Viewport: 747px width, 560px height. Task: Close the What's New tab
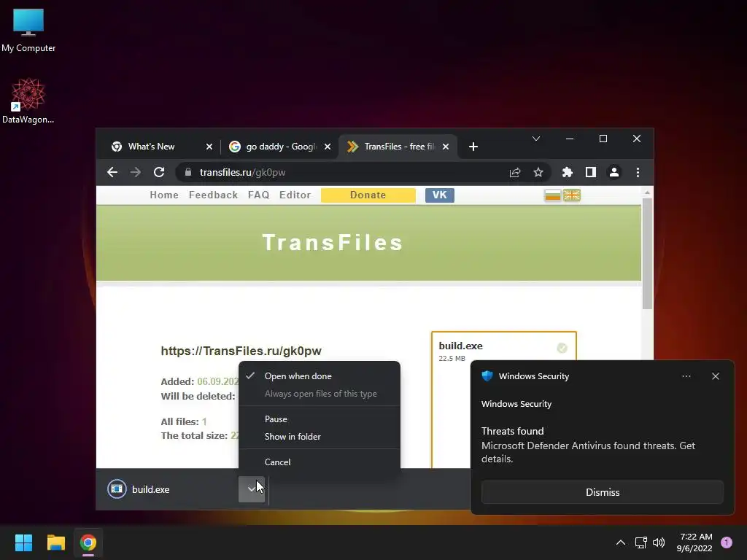coord(209,147)
